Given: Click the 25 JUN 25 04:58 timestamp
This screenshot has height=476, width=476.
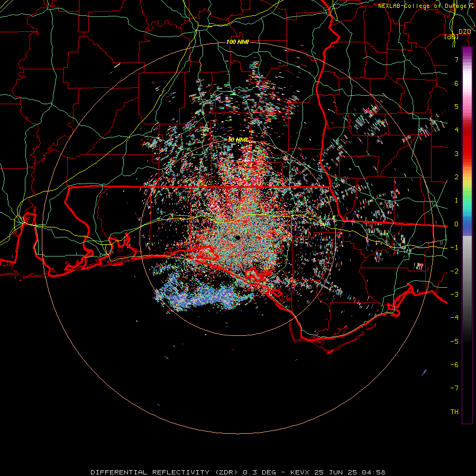Looking at the screenshot, I should tap(349, 472).
